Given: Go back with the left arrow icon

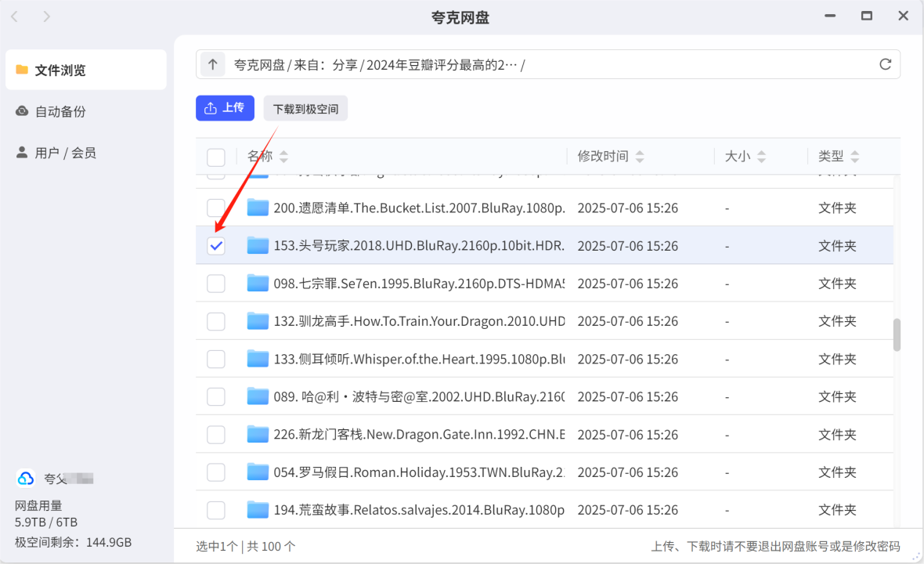Looking at the screenshot, I should [15, 16].
